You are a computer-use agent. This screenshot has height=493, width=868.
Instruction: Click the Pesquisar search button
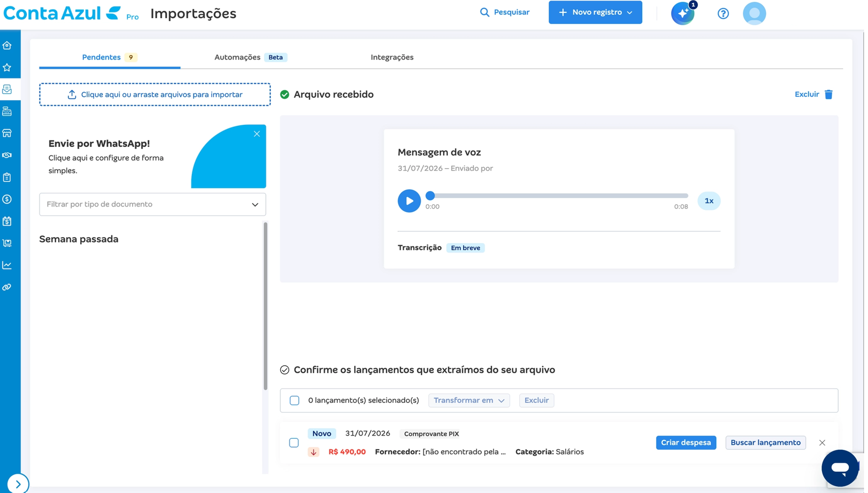point(505,12)
